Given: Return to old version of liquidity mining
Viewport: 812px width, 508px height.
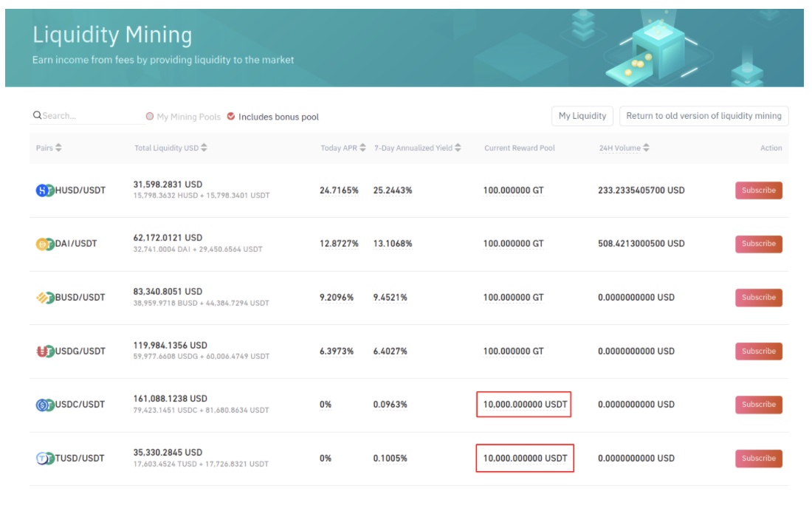Looking at the screenshot, I should [x=703, y=116].
